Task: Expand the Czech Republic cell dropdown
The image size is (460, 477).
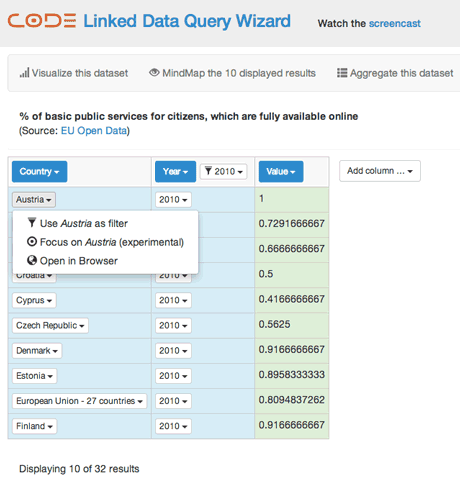Action: 50,325
